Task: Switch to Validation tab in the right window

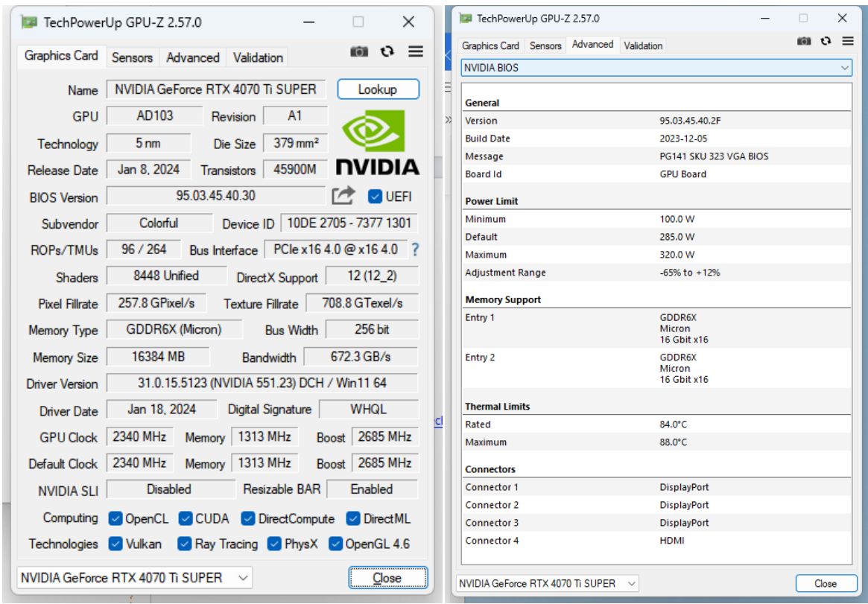Action: pyautogui.click(x=643, y=46)
